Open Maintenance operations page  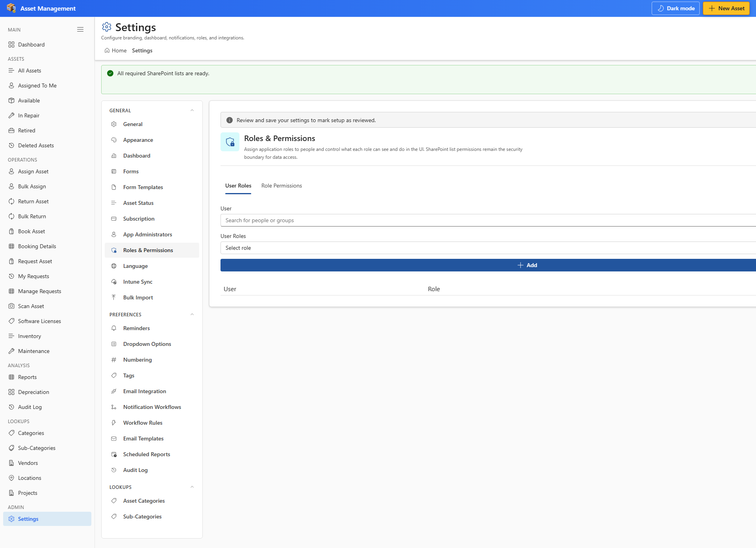(47, 351)
